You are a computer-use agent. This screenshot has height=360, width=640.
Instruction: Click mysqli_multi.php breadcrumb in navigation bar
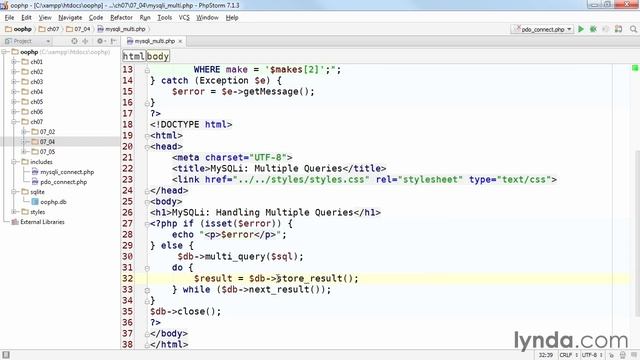point(122,29)
